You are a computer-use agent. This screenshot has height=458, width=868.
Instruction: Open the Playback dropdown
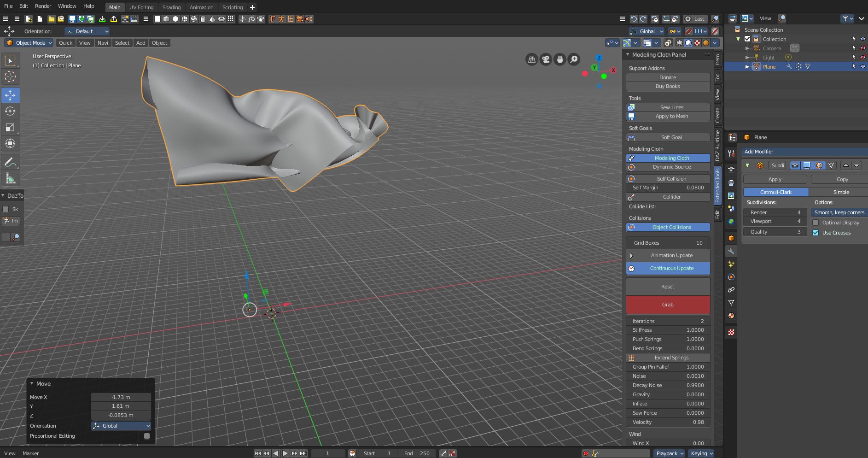[669, 453]
